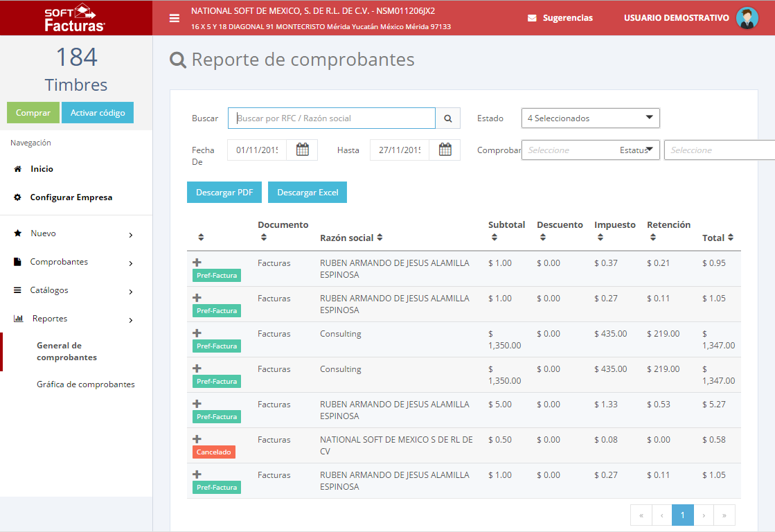Open the Estado dropdown
The width and height of the screenshot is (775, 532).
[590, 118]
